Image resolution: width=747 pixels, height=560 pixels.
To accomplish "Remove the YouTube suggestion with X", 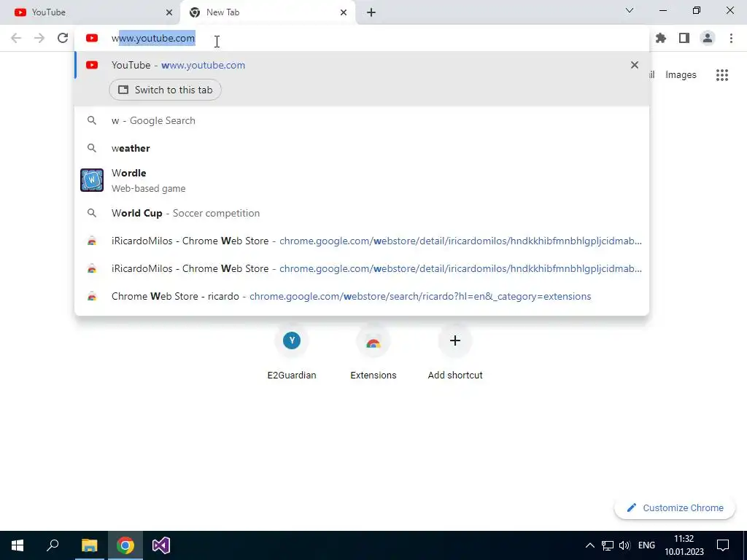I will (x=635, y=65).
